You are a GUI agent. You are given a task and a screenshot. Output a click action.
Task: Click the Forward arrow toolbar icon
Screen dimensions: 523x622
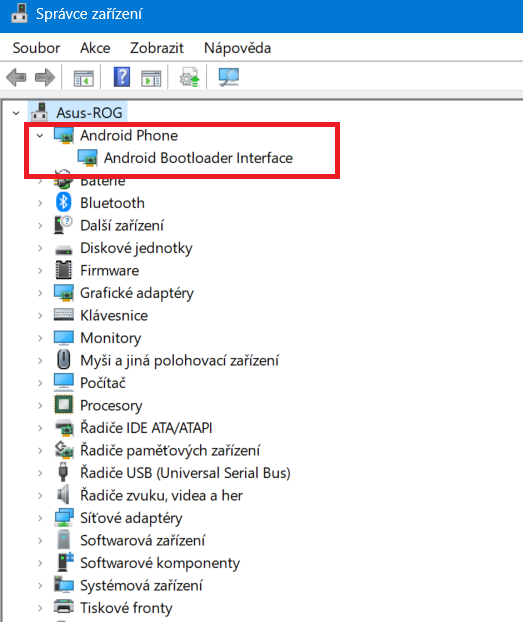pos(45,77)
